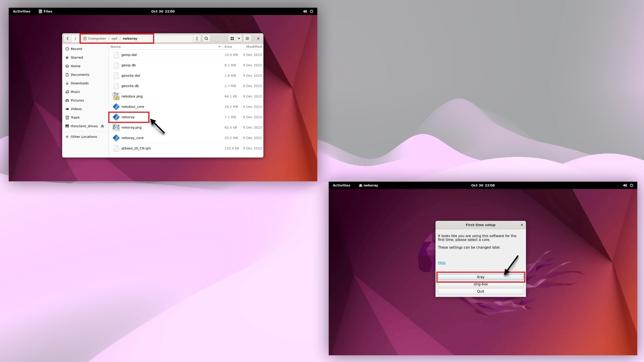Choose the Xray core button

(x=480, y=277)
